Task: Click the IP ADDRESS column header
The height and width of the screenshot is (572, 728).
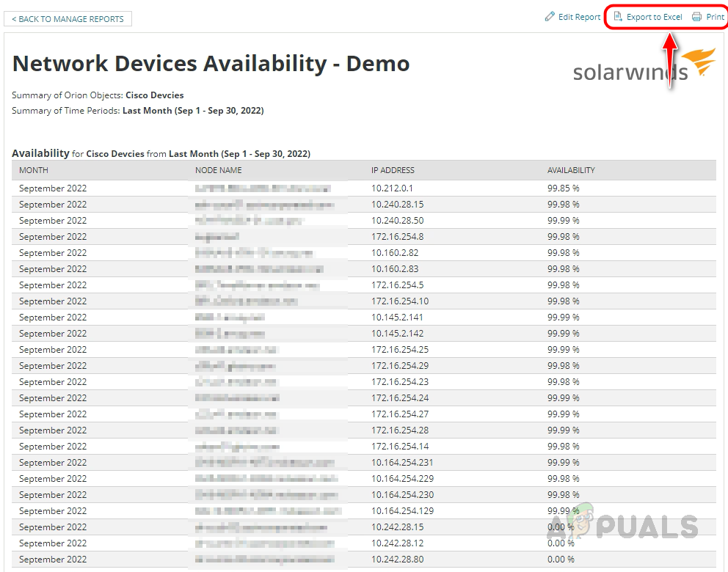Action: [x=393, y=170]
